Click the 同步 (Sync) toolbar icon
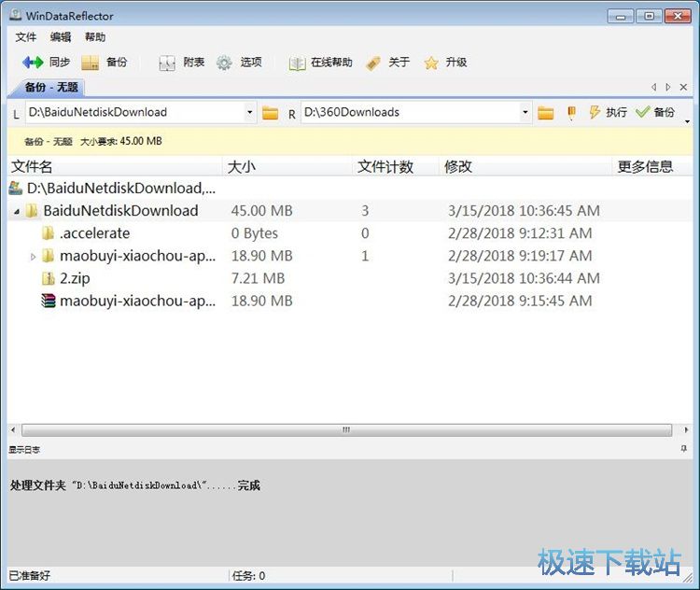700x590 pixels. (34, 63)
